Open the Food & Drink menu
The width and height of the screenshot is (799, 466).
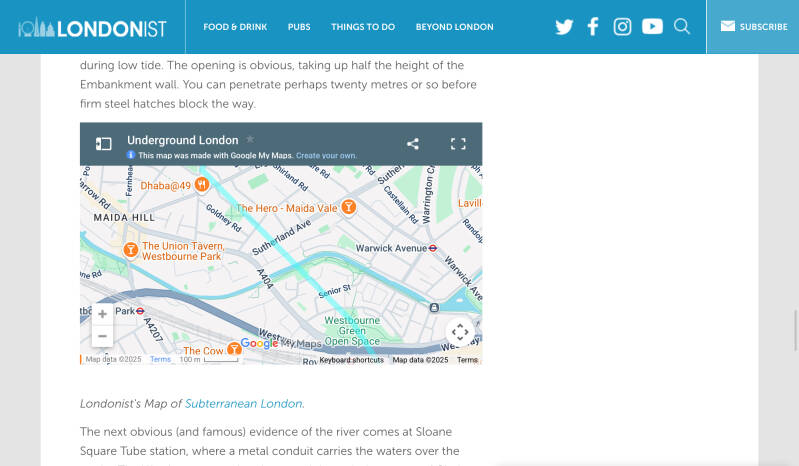coord(235,27)
